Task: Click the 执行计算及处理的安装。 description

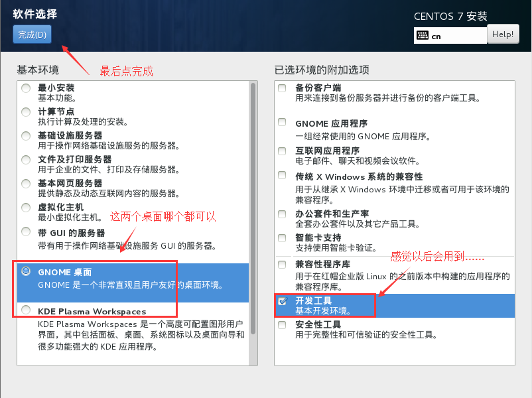Action: (x=83, y=122)
